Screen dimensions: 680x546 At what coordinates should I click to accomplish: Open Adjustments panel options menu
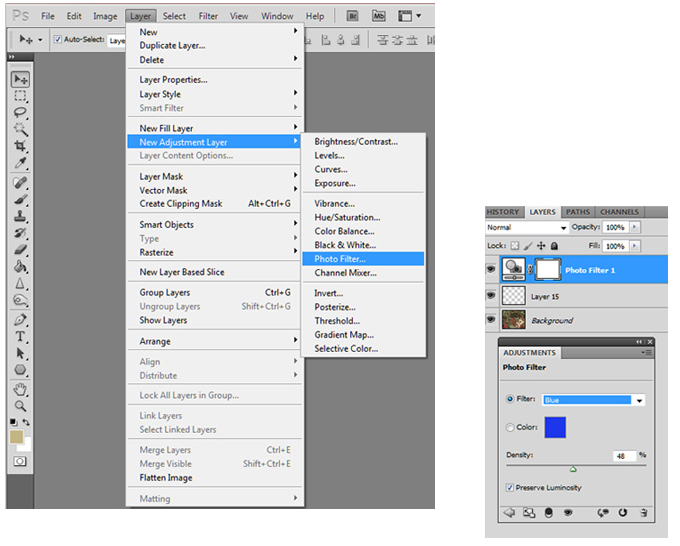(x=646, y=353)
